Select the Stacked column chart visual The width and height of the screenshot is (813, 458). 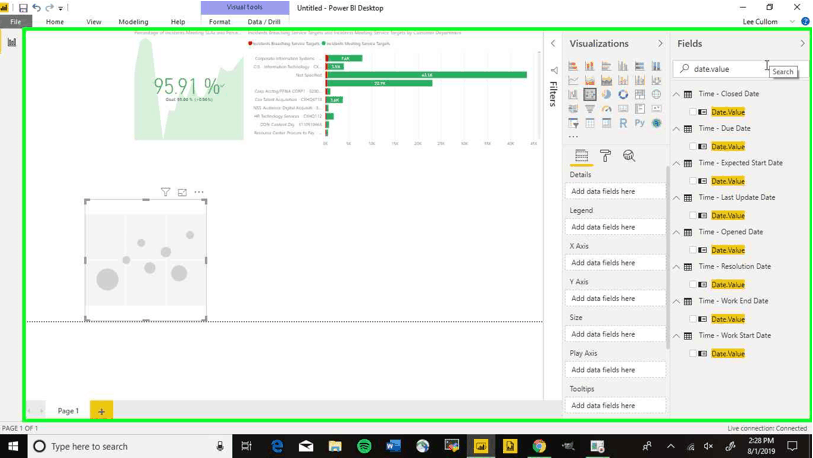[x=590, y=66]
